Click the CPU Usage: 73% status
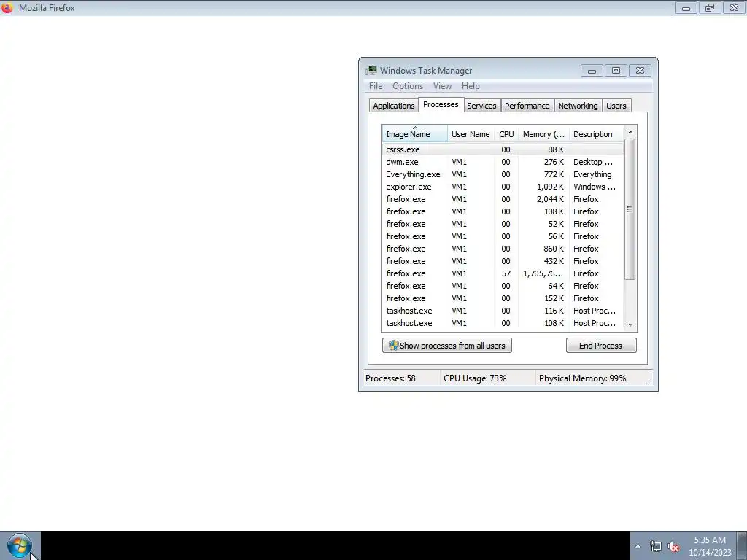This screenshot has width=747, height=560. pyautogui.click(x=475, y=378)
